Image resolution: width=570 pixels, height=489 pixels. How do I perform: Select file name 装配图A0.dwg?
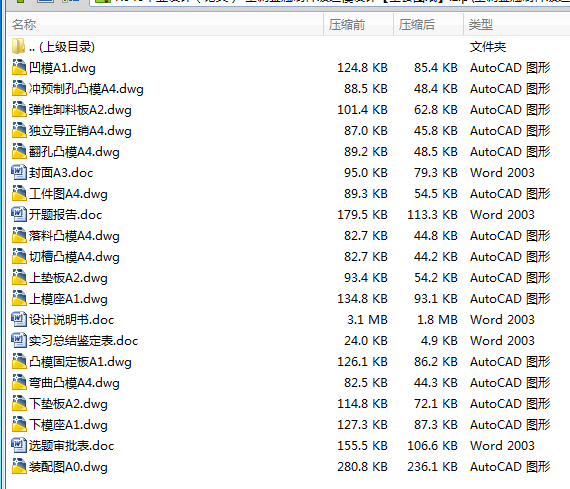coord(68,467)
